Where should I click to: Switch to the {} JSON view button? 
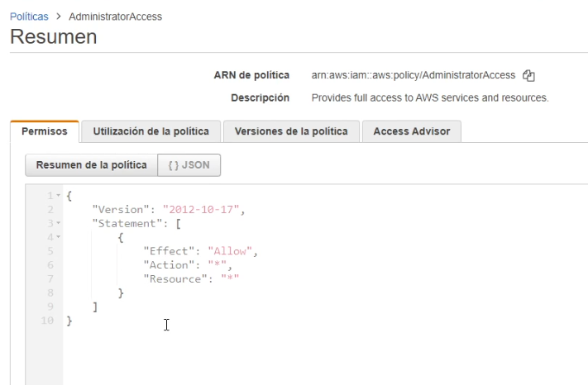[189, 165]
